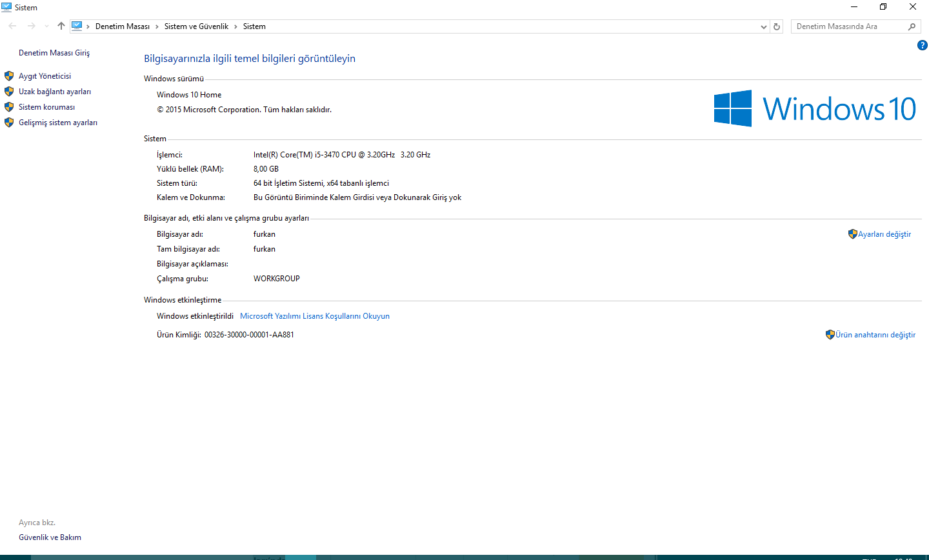The width and height of the screenshot is (929, 560).
Task: Refresh the page with the refresh icon
Action: point(777,26)
